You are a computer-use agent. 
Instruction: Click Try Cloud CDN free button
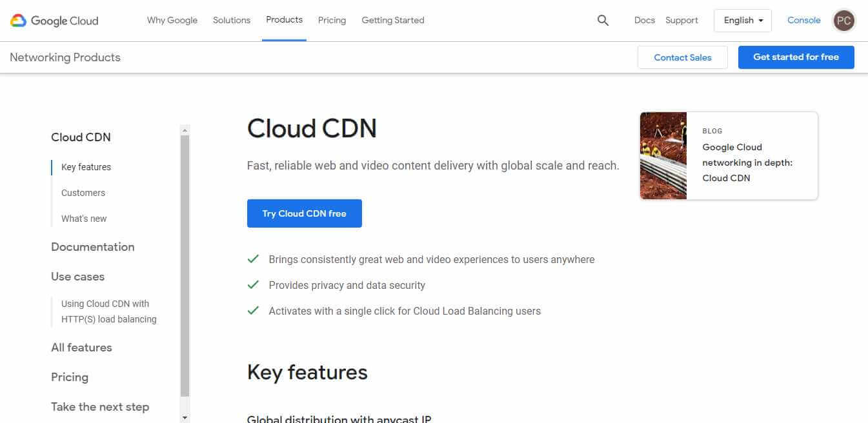click(305, 213)
